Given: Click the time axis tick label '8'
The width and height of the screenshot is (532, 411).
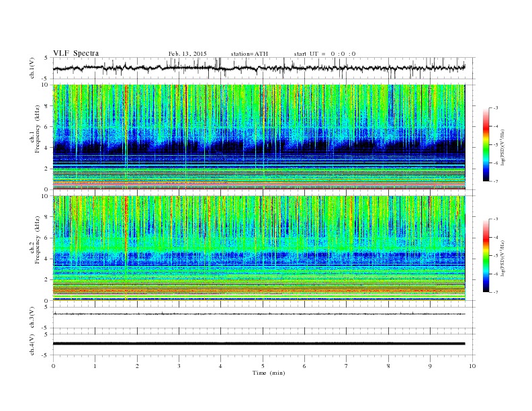Looking at the screenshot, I should tap(388, 366).
